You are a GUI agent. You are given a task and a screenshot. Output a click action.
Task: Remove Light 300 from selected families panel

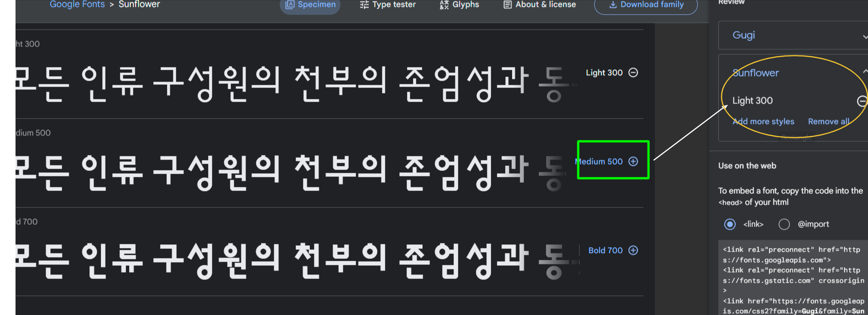[862, 101]
